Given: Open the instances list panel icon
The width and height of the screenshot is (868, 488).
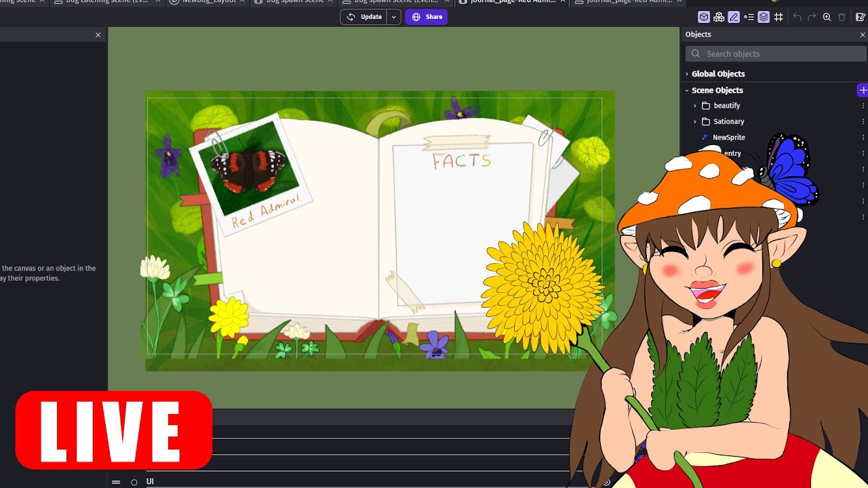Looking at the screenshot, I should pos(749,17).
